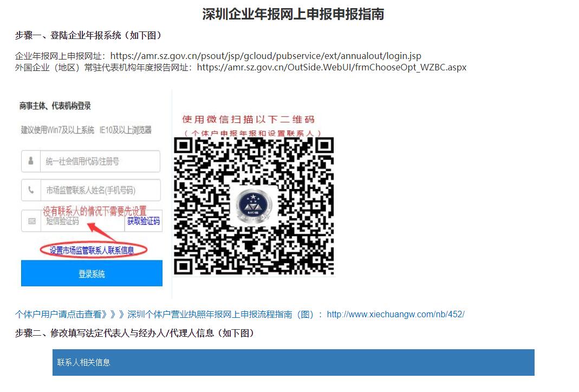Image resolution: width=579 pixels, height=392 pixels.
Task: Click the blue 登录系统 button
Action: click(x=92, y=273)
